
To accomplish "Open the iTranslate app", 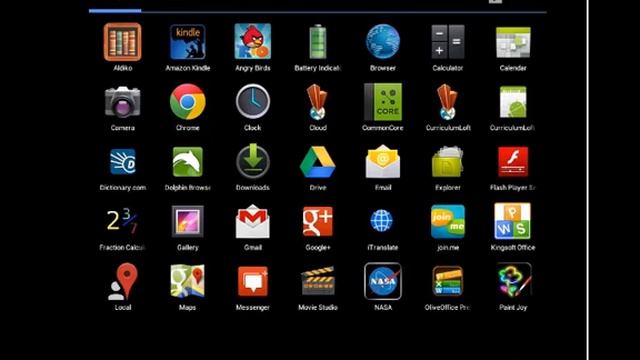I will pos(382,221).
